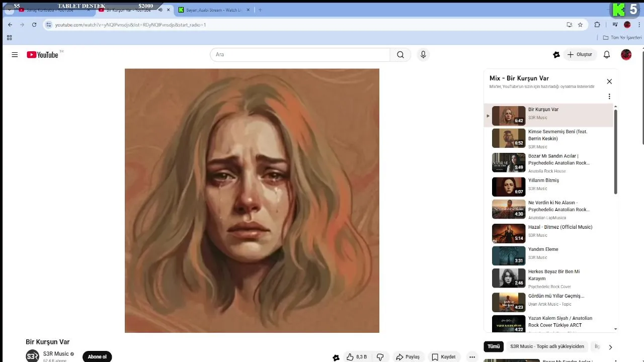
Task: Click the icon left of Oluştur
Action: coord(556,55)
